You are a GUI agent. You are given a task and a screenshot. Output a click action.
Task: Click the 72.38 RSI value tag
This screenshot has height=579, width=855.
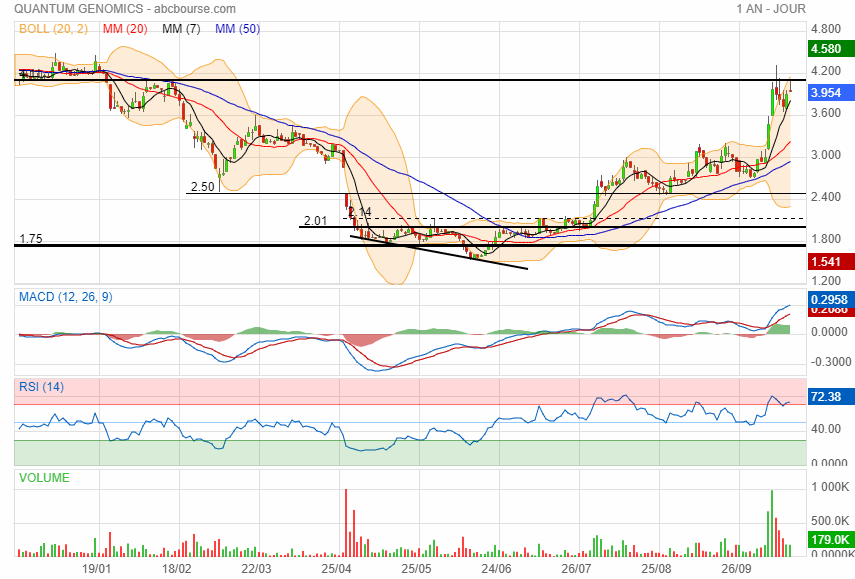tap(826, 397)
